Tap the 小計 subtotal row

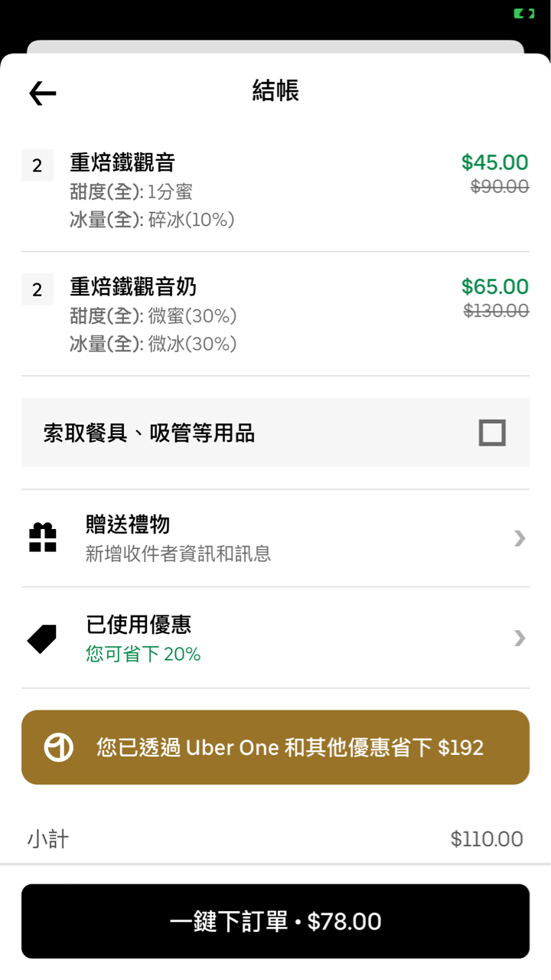coord(275,839)
